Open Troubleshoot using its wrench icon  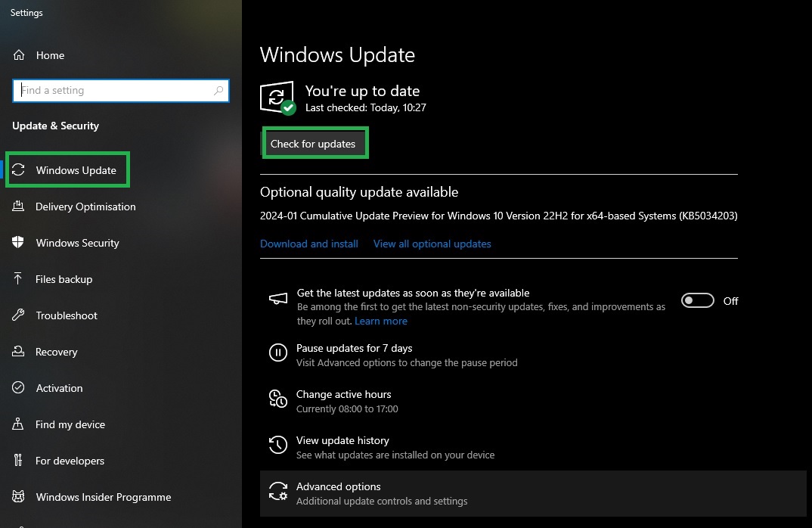(x=18, y=315)
